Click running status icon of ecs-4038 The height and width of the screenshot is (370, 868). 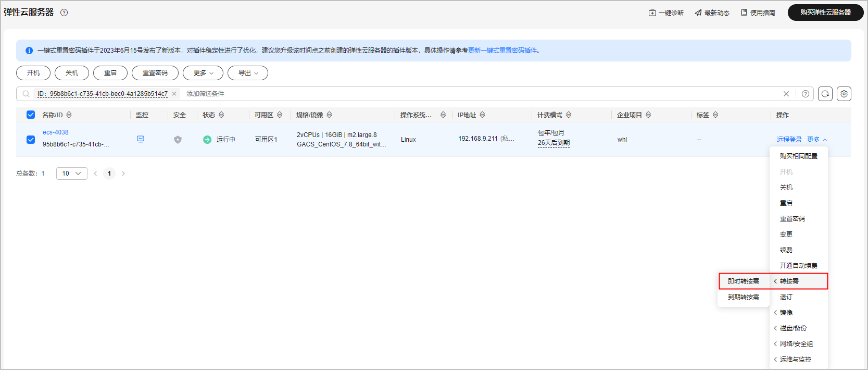(x=207, y=140)
